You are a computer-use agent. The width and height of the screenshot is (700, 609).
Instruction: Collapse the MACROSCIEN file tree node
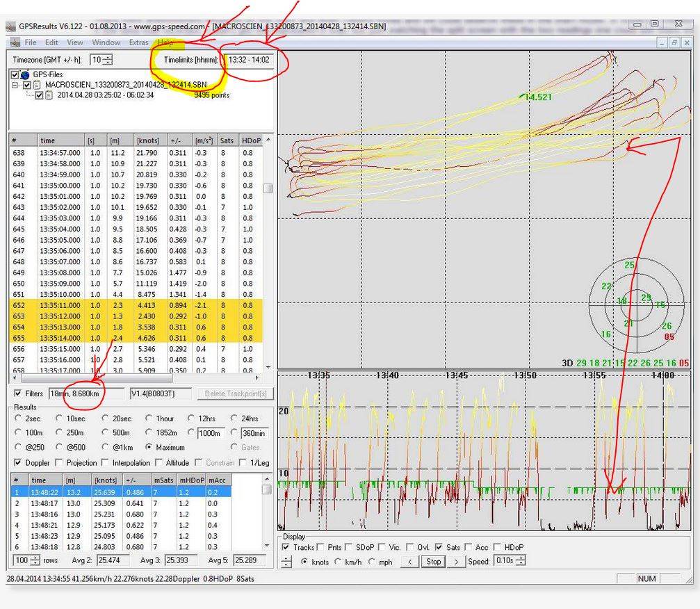[15, 85]
